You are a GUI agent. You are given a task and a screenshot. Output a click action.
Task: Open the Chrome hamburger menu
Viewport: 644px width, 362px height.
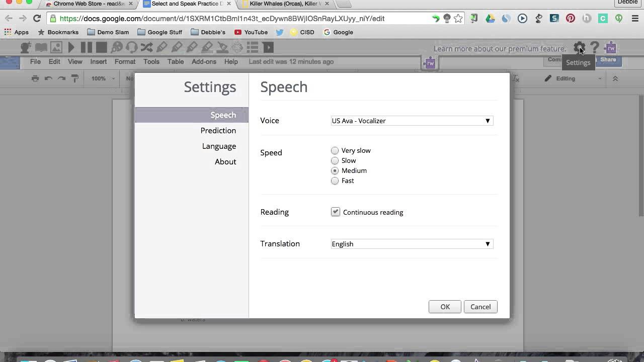(x=634, y=19)
